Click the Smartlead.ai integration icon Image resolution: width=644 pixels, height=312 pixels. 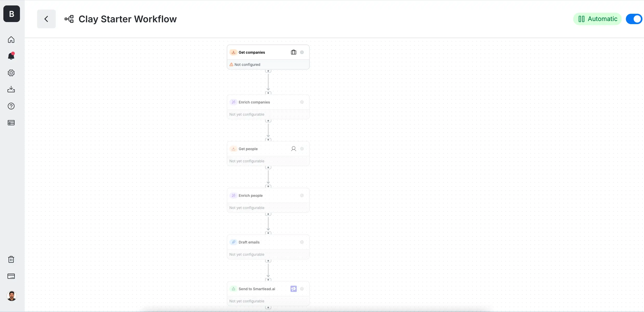coord(293,289)
